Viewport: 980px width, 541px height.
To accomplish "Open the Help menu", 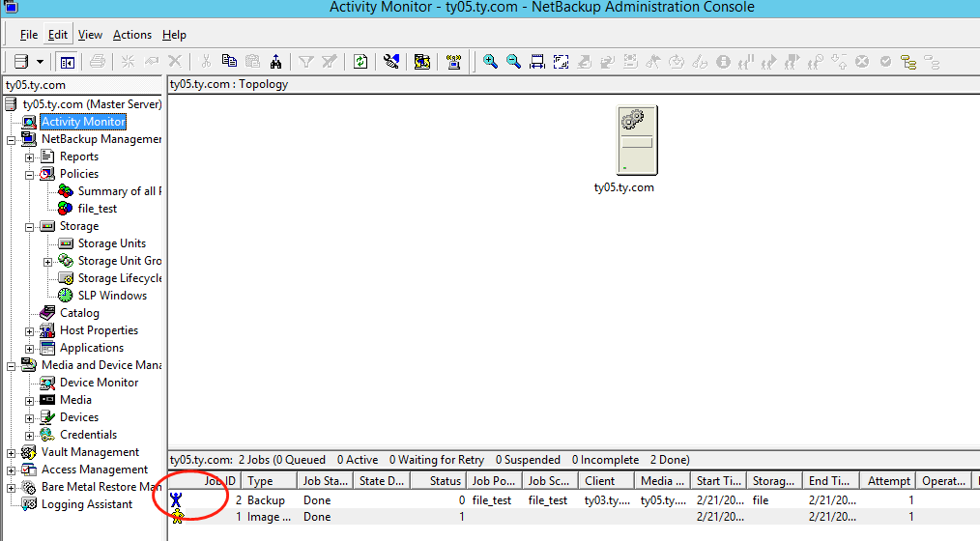I will (174, 35).
